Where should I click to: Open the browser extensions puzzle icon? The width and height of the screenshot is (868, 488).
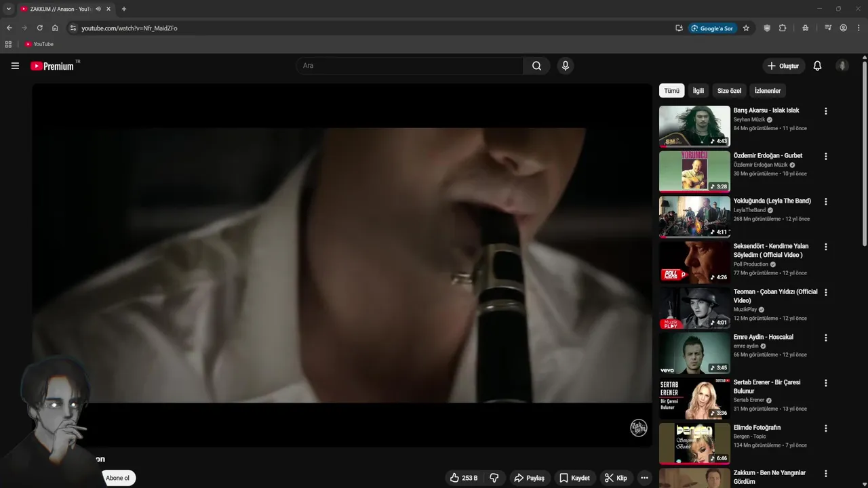tap(783, 28)
